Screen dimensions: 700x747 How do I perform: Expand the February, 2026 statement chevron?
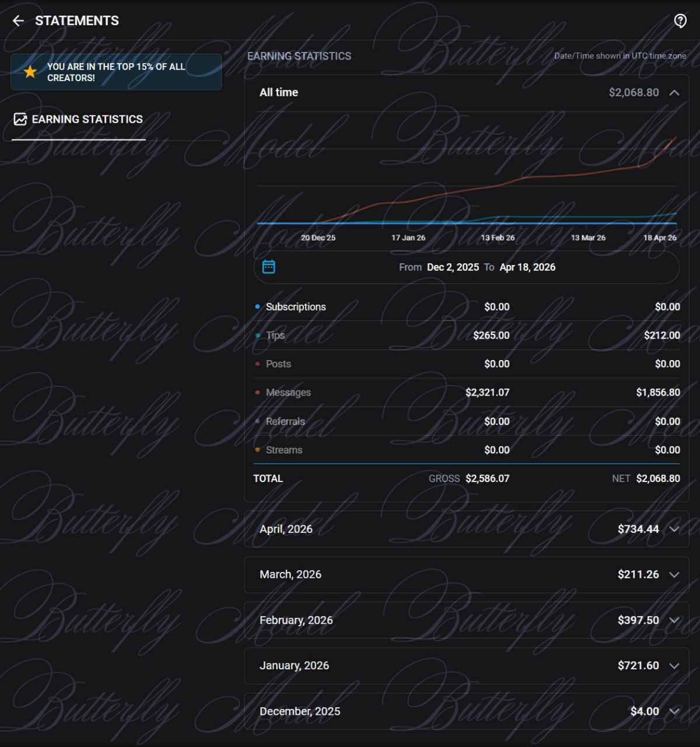pos(674,620)
